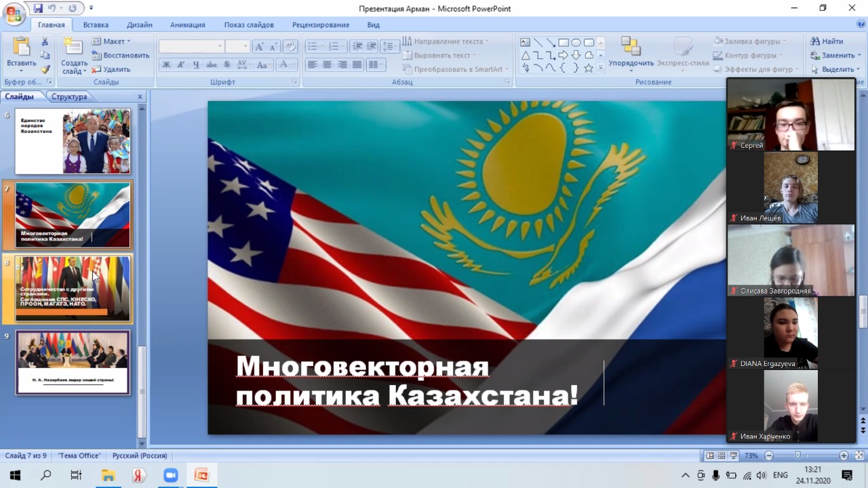Pick the Oval shape from gallery

click(x=576, y=42)
